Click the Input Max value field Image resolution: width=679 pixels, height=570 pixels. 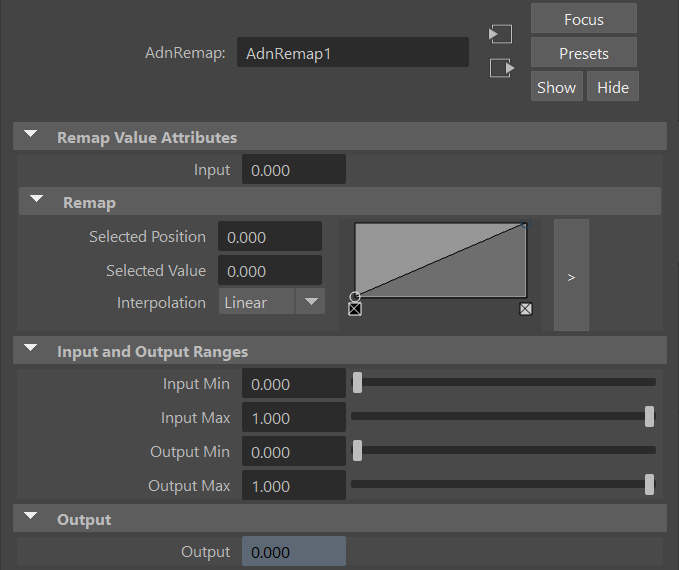pyautogui.click(x=293, y=418)
